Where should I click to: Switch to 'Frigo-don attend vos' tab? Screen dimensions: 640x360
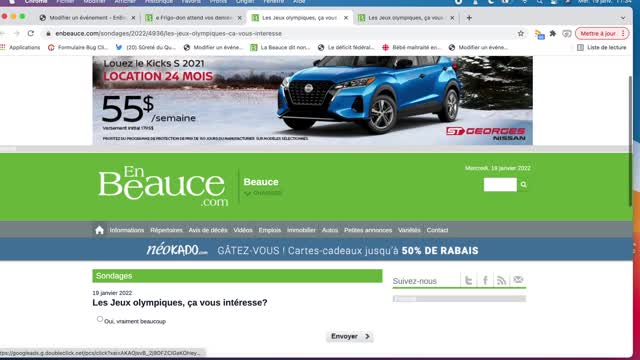[194, 18]
